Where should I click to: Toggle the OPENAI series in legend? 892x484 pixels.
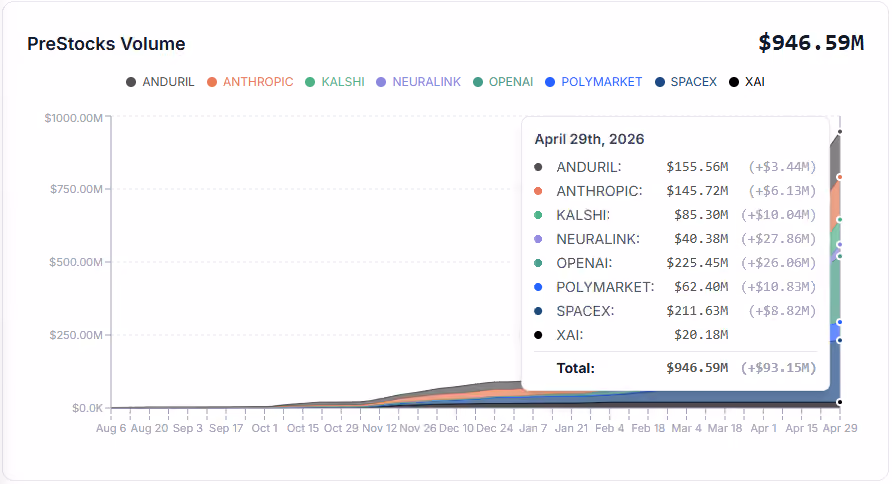tap(503, 82)
